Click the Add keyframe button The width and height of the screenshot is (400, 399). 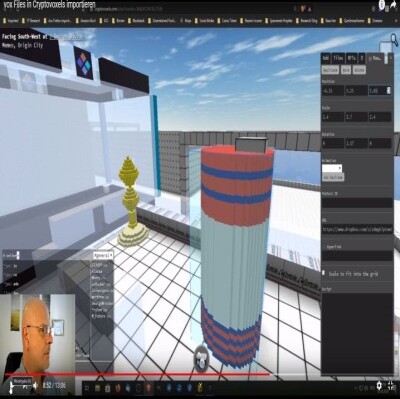[333, 177]
